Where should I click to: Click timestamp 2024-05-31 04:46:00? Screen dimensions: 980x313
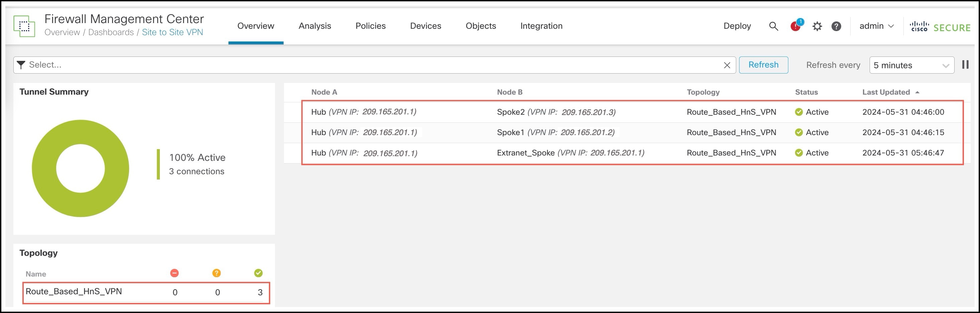(x=903, y=112)
